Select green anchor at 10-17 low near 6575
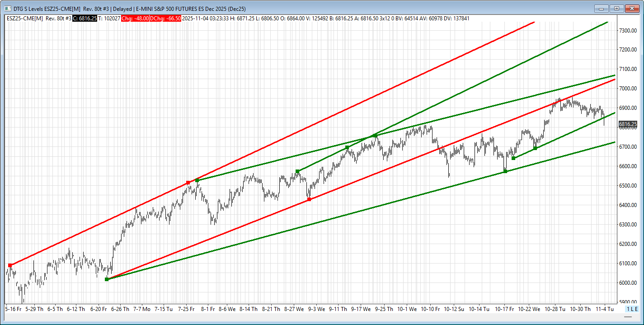 (505, 171)
